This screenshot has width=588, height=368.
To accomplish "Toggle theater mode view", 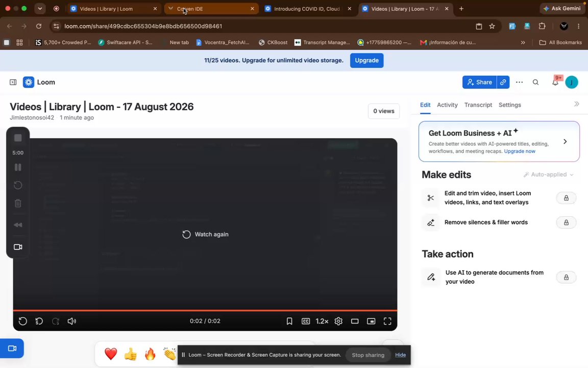I will pos(355,321).
